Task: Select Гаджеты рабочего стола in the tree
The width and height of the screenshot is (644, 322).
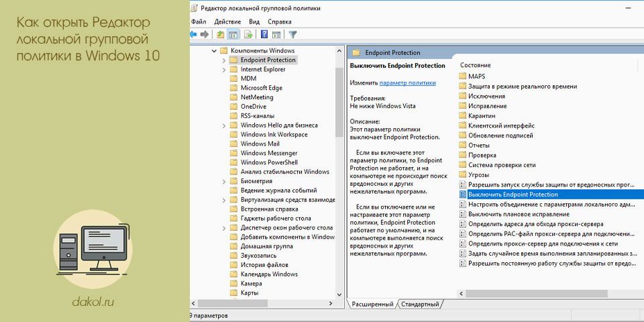Action: point(276,218)
